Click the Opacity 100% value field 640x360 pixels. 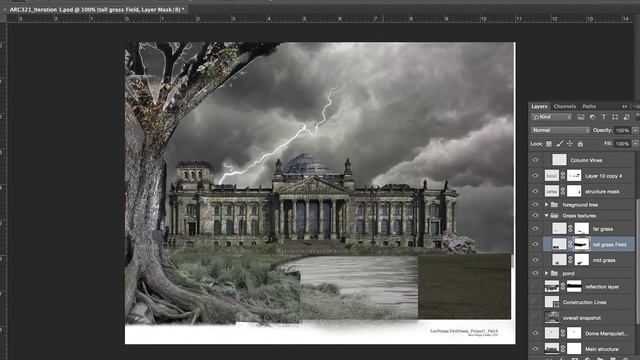click(622, 130)
